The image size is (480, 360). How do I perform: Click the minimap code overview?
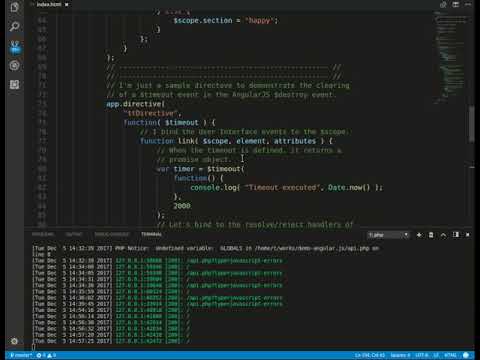[451, 57]
